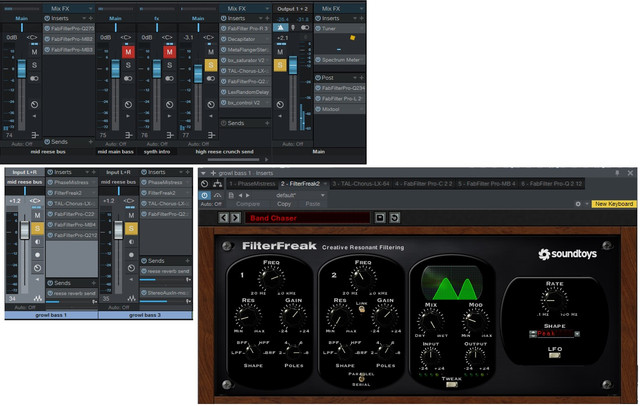Screen dimensions: 640x406
Task: Add an insert to growl bass 3
Action: point(187,172)
